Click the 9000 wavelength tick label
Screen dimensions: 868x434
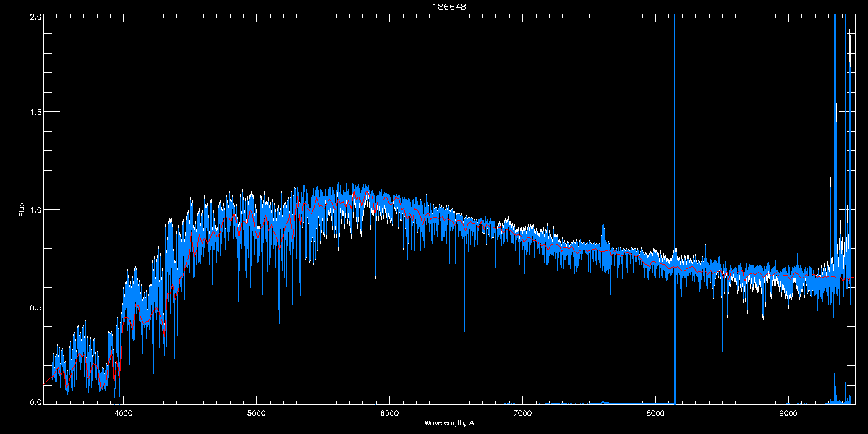click(x=788, y=413)
